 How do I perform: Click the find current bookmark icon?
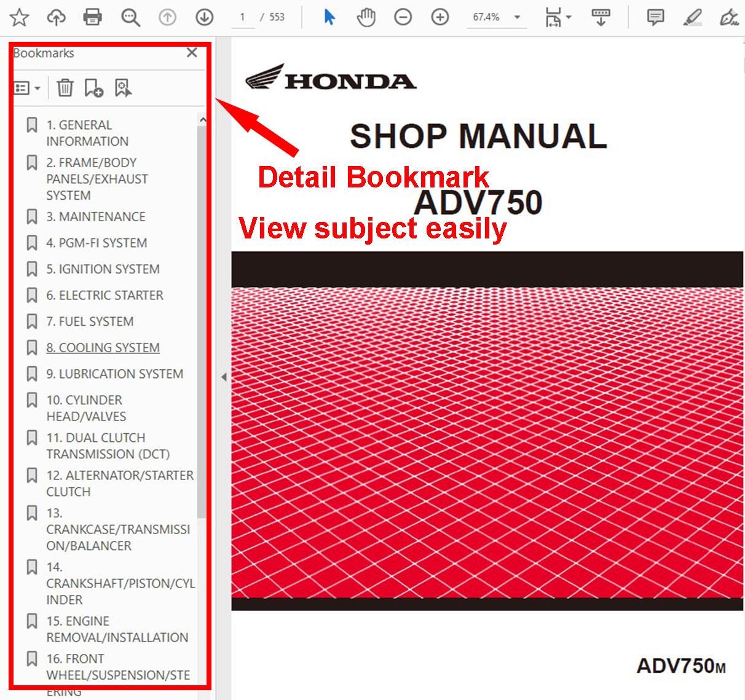click(x=123, y=88)
